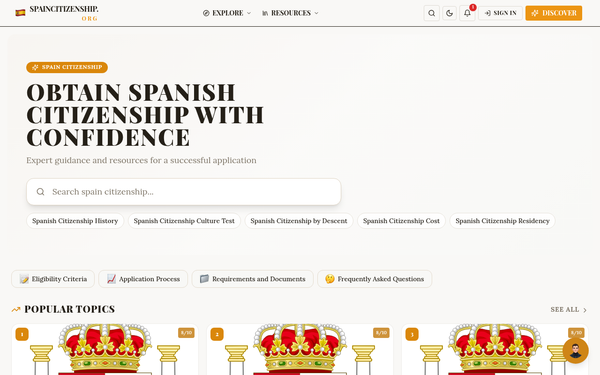Click the Spain Citizenship orange badge
Image resolution: width=600 pixels, height=375 pixels.
[x=67, y=67]
